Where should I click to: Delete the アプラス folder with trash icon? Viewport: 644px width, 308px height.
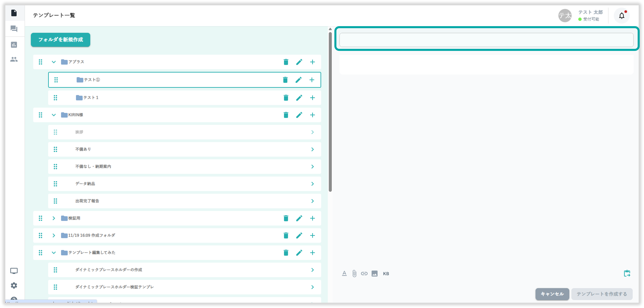point(286,62)
